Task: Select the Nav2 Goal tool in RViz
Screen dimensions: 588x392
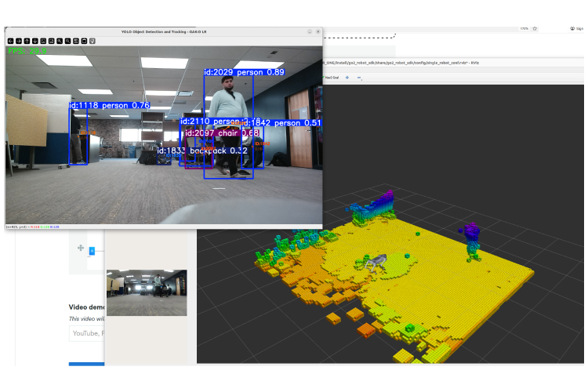Action: pos(332,78)
